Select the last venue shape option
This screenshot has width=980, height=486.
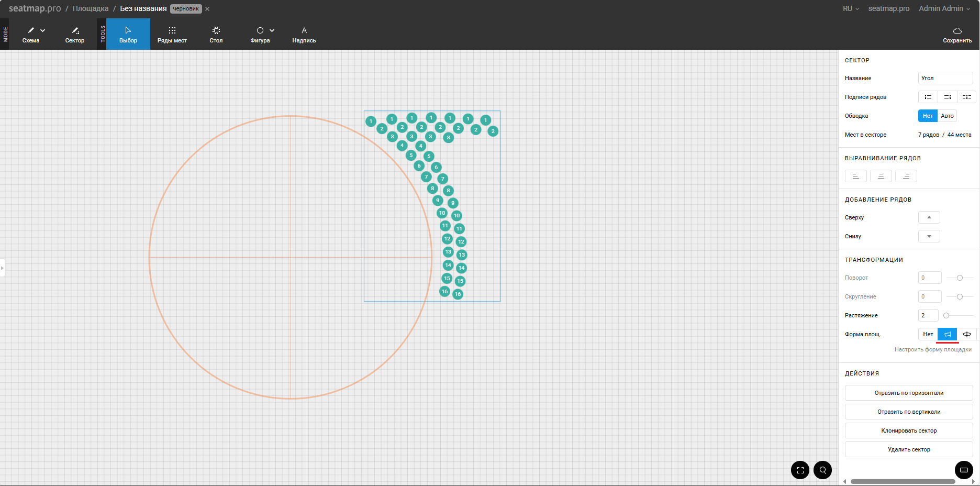point(966,334)
